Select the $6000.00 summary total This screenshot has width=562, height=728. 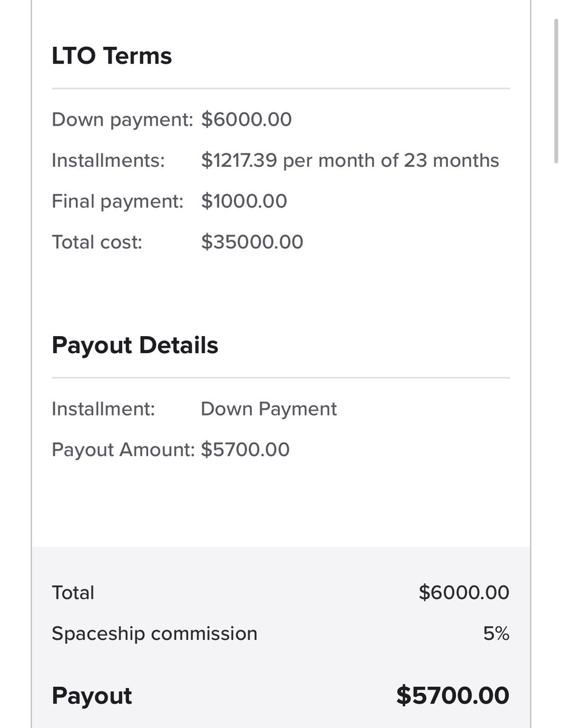pos(464,593)
